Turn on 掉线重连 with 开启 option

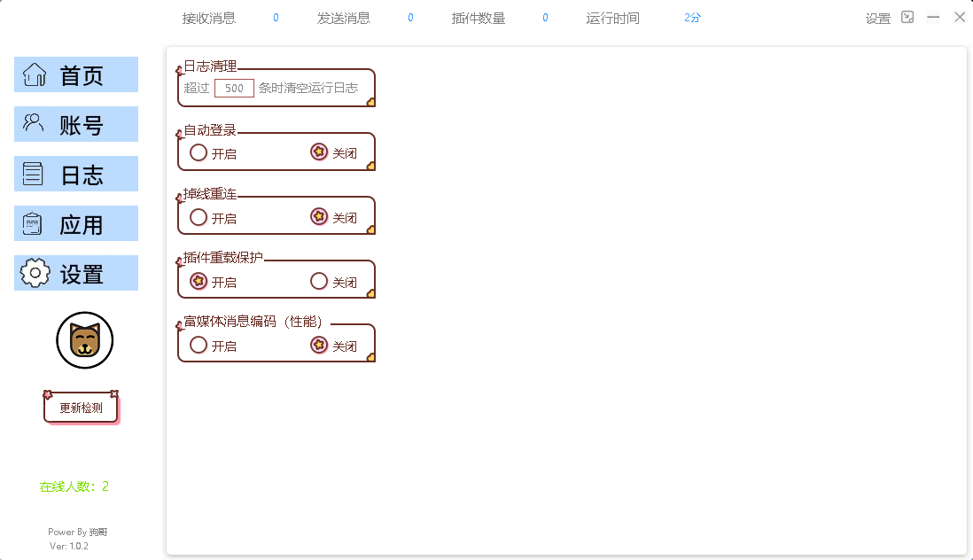click(x=199, y=217)
